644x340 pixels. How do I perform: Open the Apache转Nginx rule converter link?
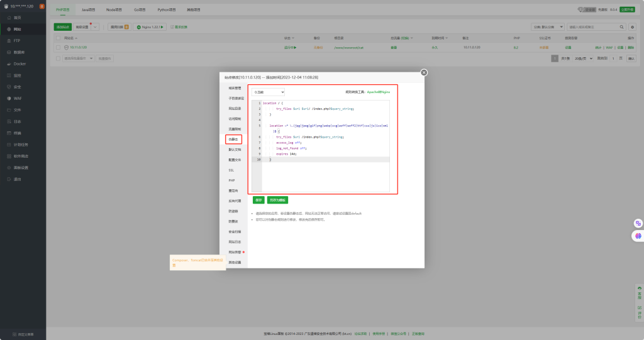tap(378, 92)
